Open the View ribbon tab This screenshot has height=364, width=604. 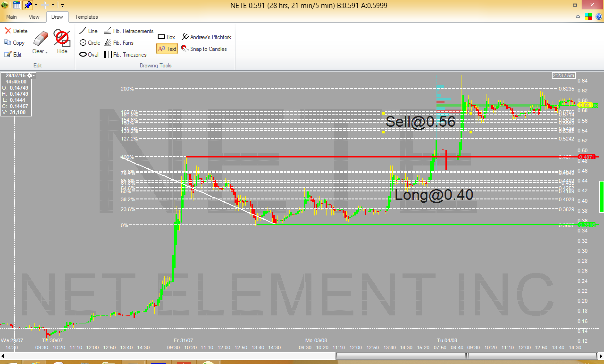coord(34,17)
